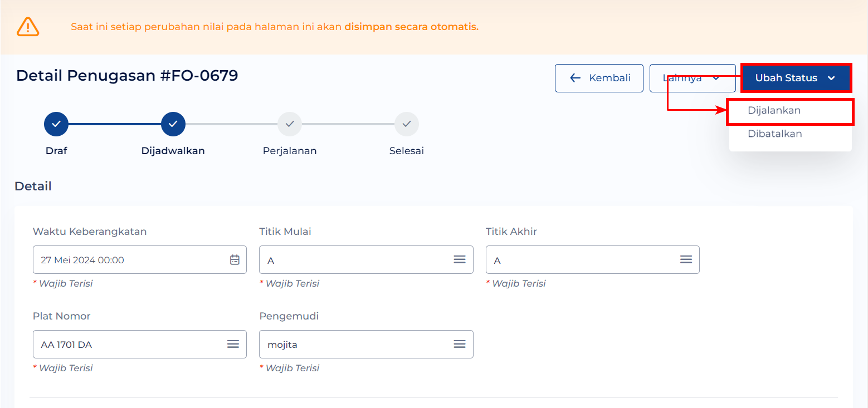The width and height of the screenshot is (868, 408).
Task: Click the chevron icon in Ubah Status
Action: coord(831,78)
